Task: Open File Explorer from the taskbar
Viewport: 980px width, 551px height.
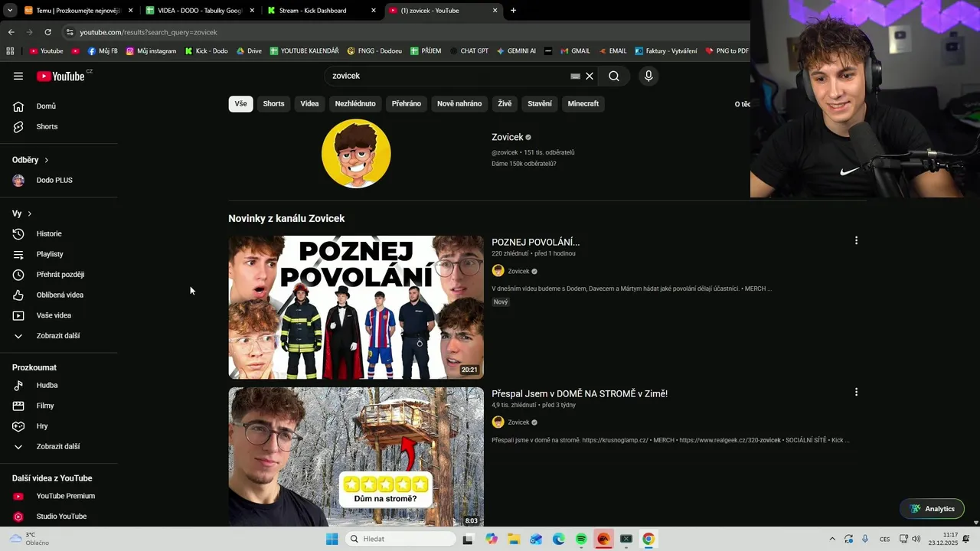Action: click(514, 539)
